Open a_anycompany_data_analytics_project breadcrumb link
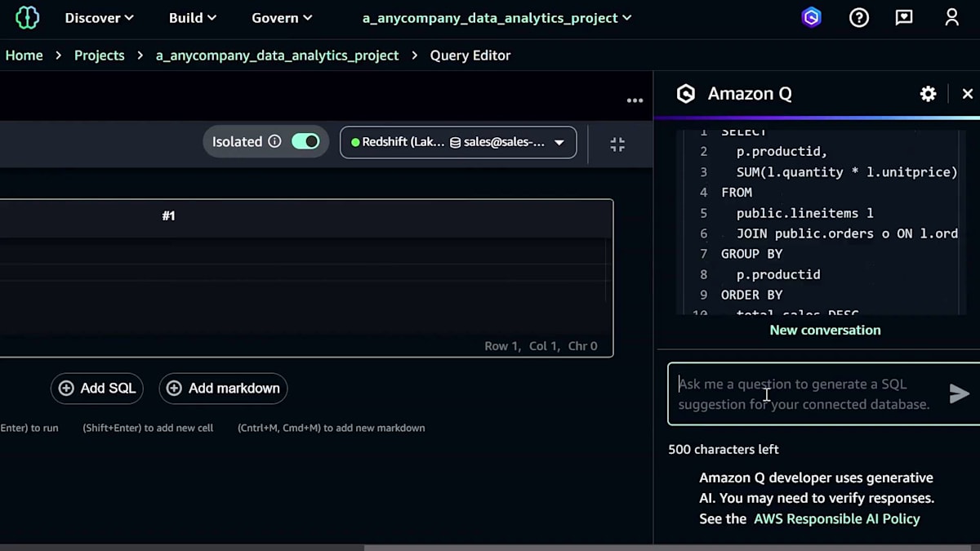 [278, 56]
